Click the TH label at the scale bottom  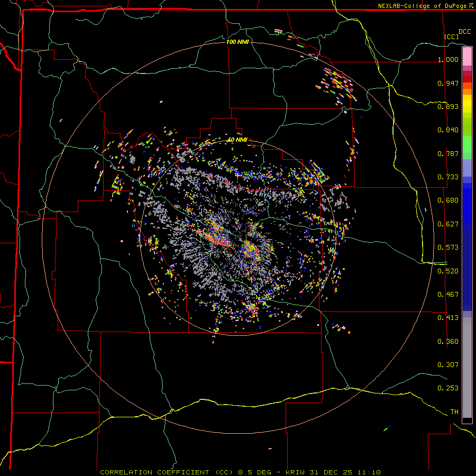[x=454, y=412]
